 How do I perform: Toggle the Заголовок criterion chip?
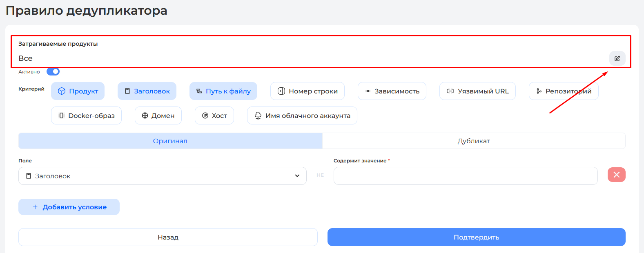click(147, 91)
